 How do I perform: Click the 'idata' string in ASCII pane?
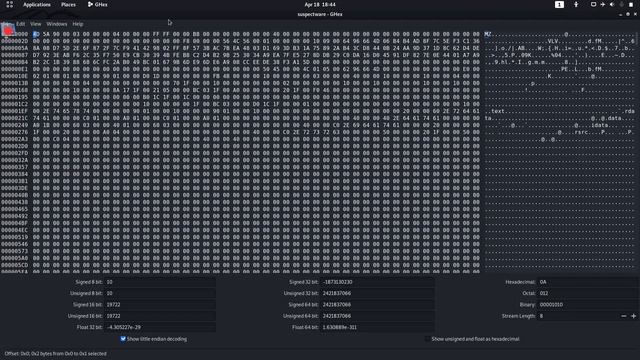pyautogui.click(x=600, y=125)
